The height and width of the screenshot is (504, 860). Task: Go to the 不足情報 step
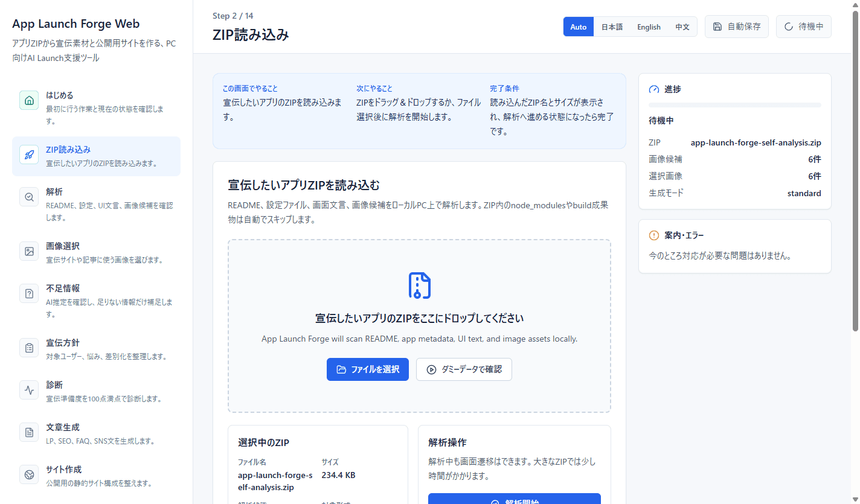click(96, 301)
